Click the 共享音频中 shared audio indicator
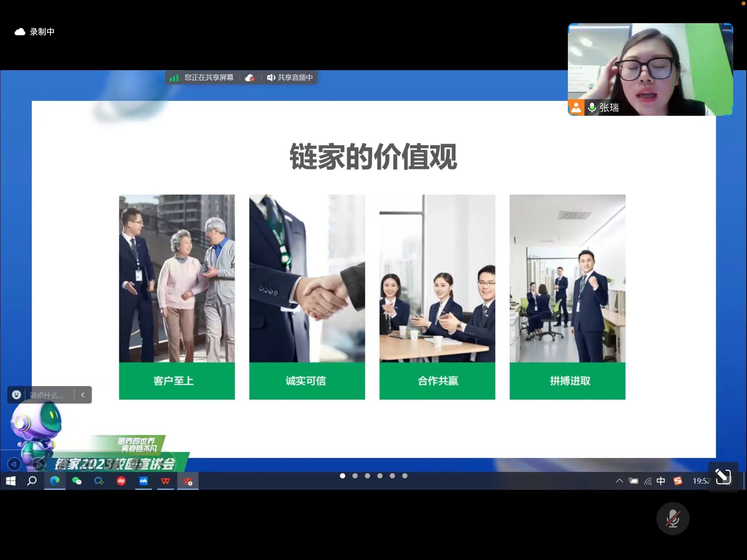 click(290, 77)
